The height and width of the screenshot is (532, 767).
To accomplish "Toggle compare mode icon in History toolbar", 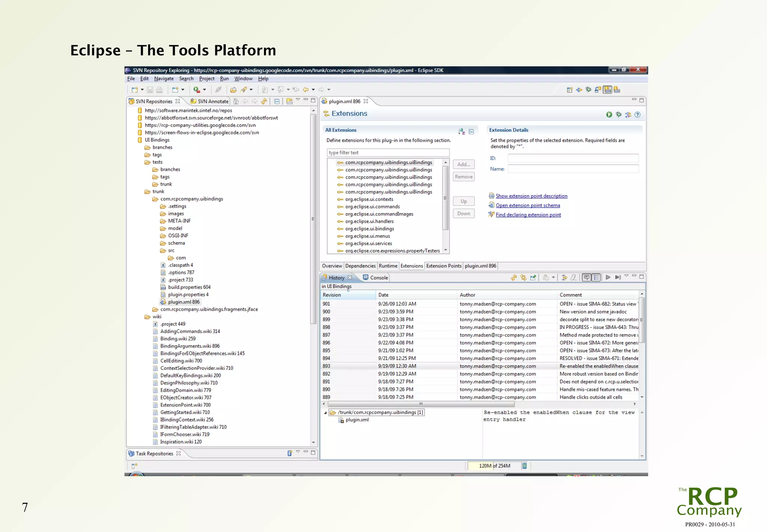I will (564, 277).
